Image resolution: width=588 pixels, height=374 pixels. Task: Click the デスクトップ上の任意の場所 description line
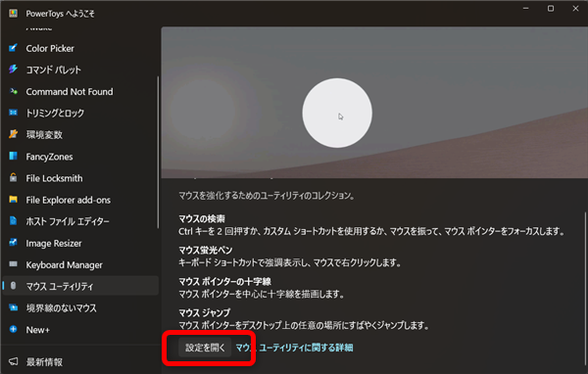pos(304,325)
